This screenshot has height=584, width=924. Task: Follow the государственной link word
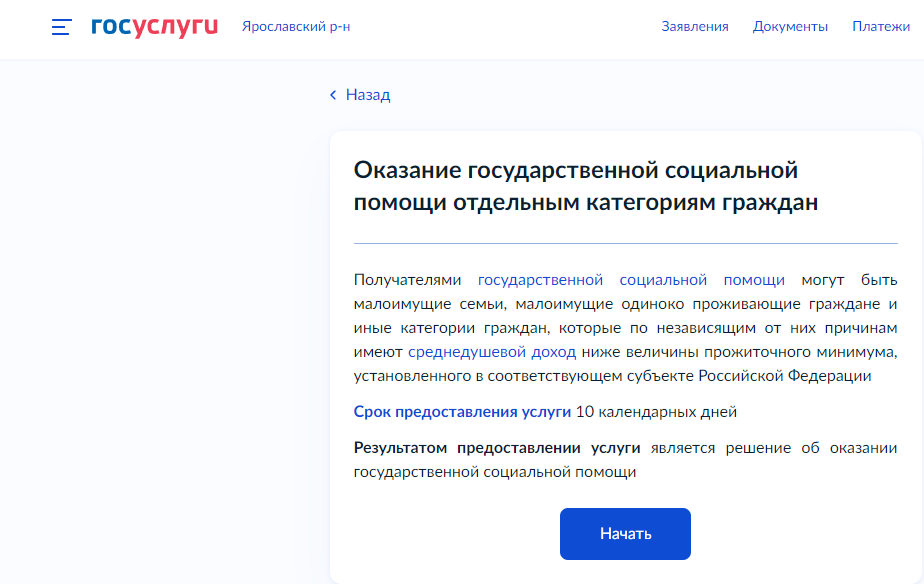540,280
